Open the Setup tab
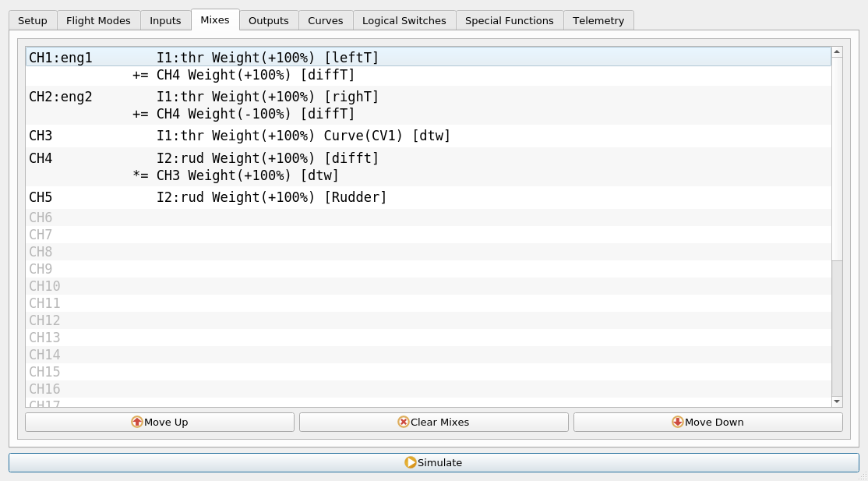The image size is (868, 481). coord(33,20)
